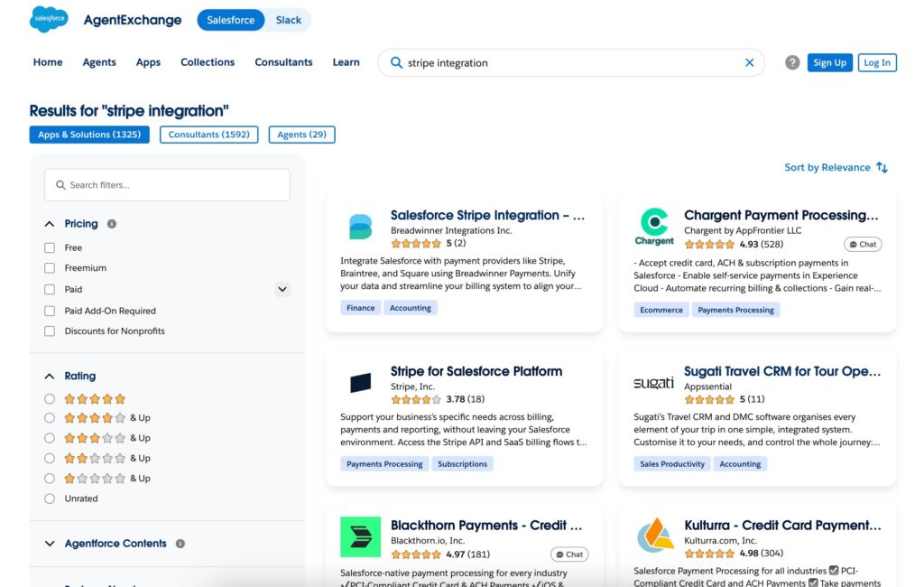Click AgentExchange brand text
Screen dimensions: 924x587
click(x=133, y=20)
